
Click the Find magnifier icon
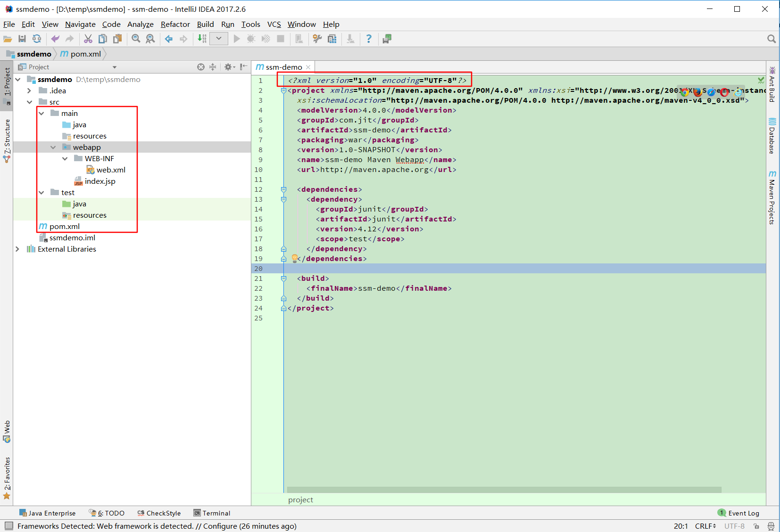pos(136,39)
